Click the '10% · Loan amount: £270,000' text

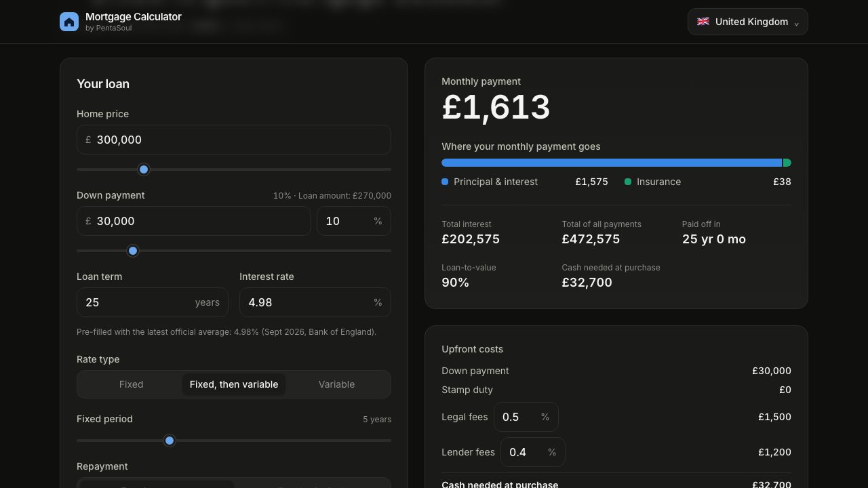[x=332, y=195]
